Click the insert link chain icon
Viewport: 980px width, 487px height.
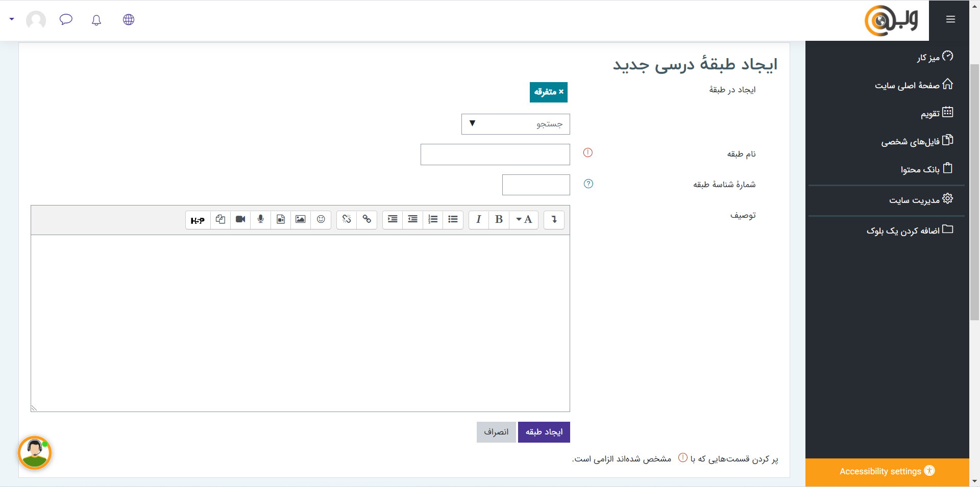coord(366,219)
